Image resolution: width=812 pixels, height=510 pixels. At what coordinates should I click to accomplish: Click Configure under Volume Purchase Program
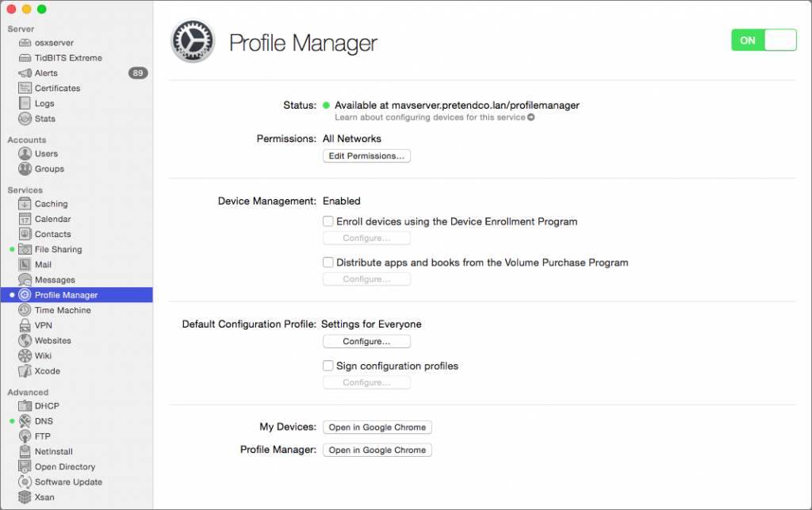pyautogui.click(x=366, y=279)
